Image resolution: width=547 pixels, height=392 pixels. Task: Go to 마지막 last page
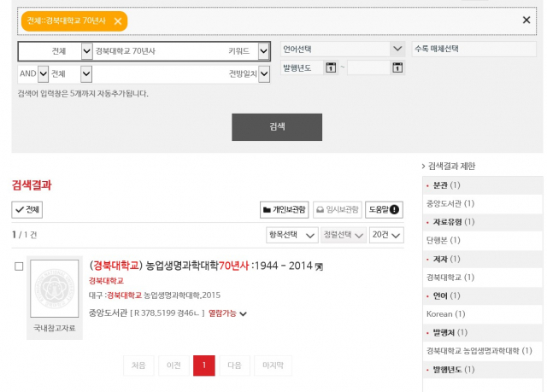point(273,366)
